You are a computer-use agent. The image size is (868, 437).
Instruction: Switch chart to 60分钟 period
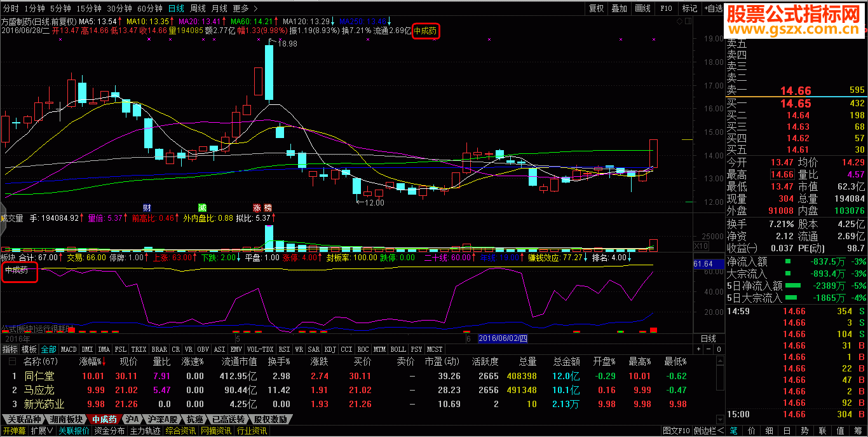(x=150, y=8)
